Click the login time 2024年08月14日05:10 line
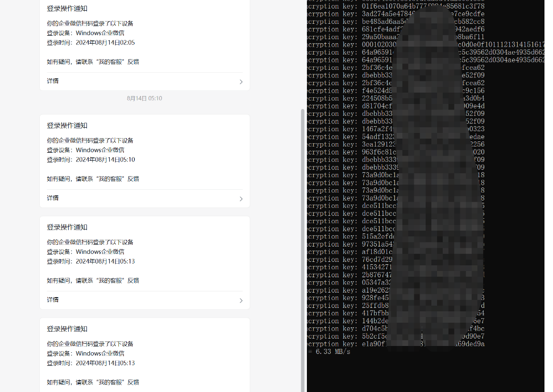 tap(91, 160)
